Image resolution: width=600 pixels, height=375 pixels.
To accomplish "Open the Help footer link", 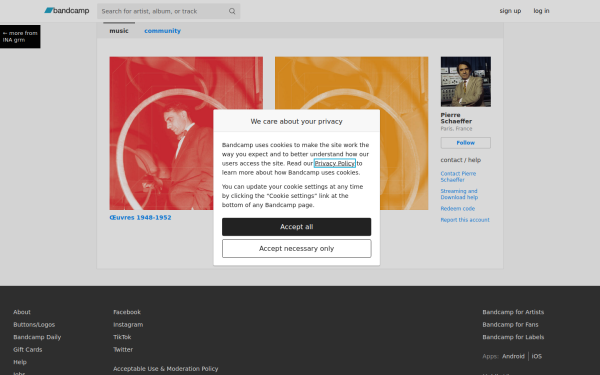I will tap(20, 362).
